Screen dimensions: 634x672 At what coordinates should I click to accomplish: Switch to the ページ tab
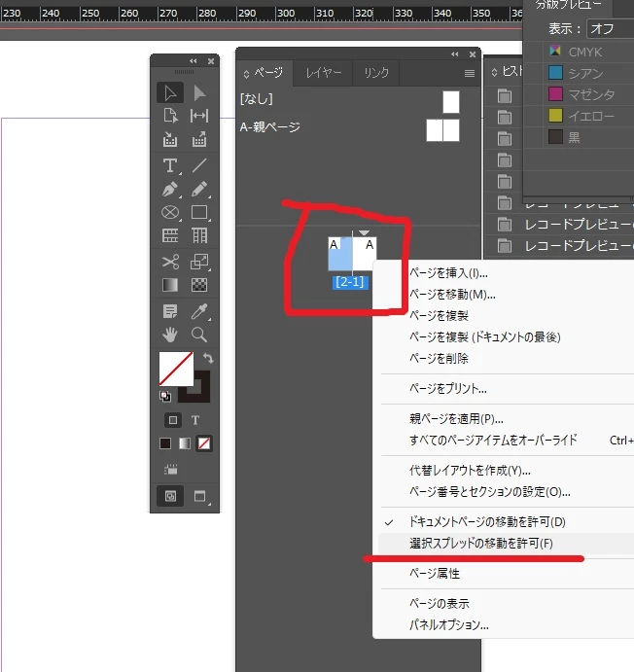point(264,73)
